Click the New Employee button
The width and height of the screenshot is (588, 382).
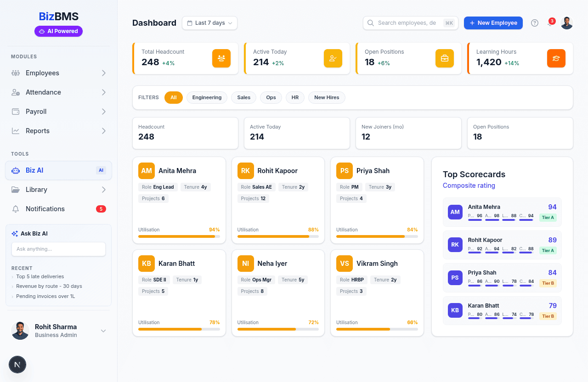493,23
